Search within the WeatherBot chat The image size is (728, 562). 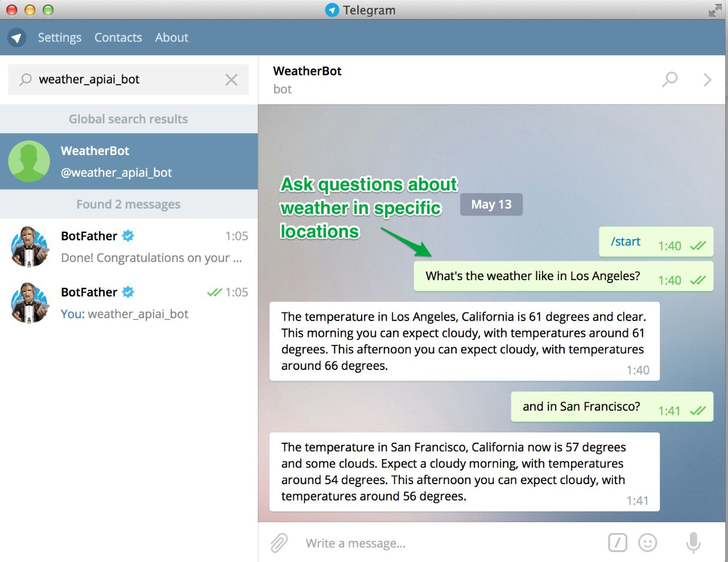point(670,80)
